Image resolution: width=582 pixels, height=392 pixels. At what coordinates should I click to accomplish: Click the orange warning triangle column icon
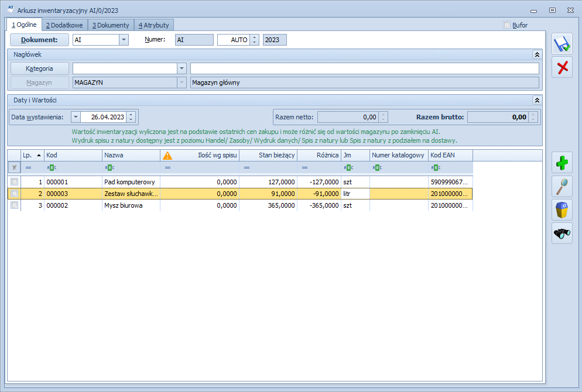[167, 156]
